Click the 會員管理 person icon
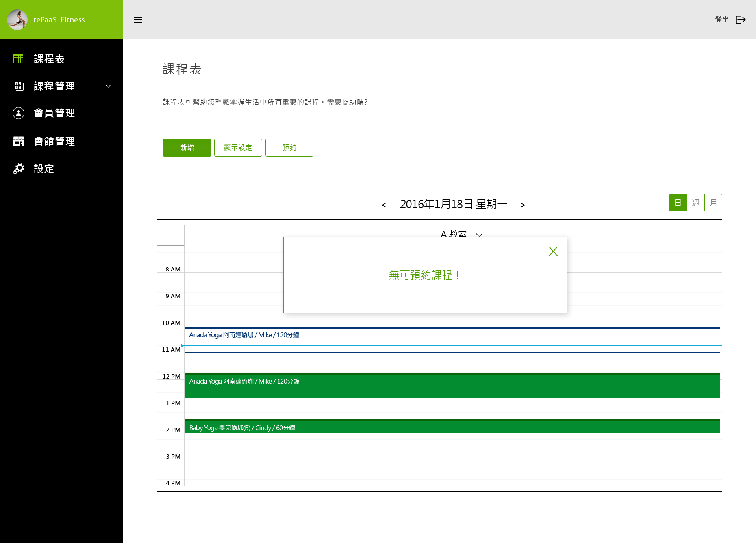Screen dimensions: 756x543 coord(19,113)
